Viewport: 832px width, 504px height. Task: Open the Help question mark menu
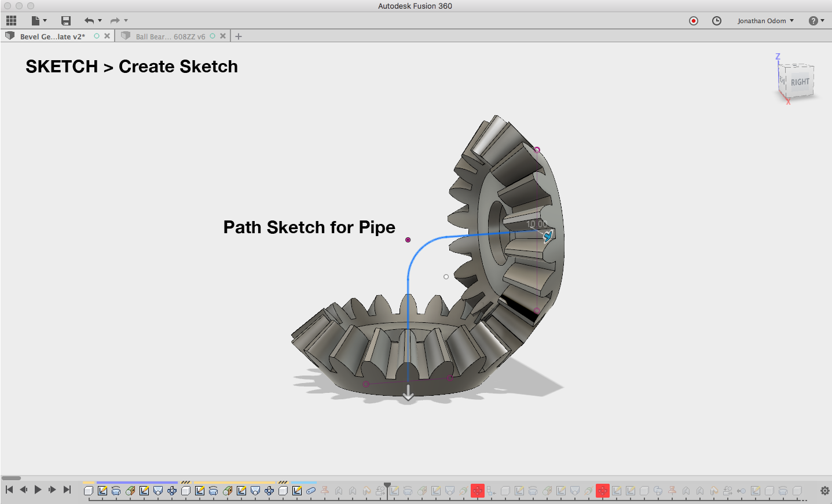tap(816, 21)
